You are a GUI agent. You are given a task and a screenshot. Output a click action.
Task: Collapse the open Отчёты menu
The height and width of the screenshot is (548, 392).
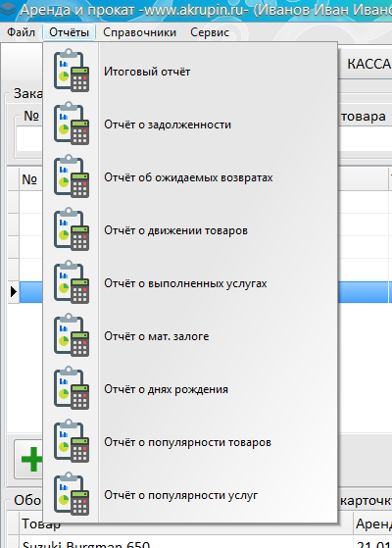pos(69,32)
